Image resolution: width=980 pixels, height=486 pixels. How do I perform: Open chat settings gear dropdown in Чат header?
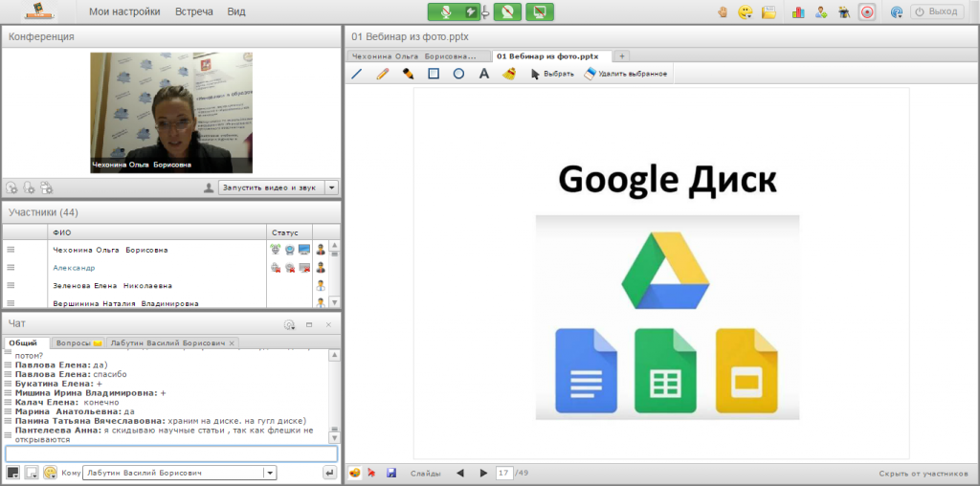pyautogui.click(x=289, y=325)
